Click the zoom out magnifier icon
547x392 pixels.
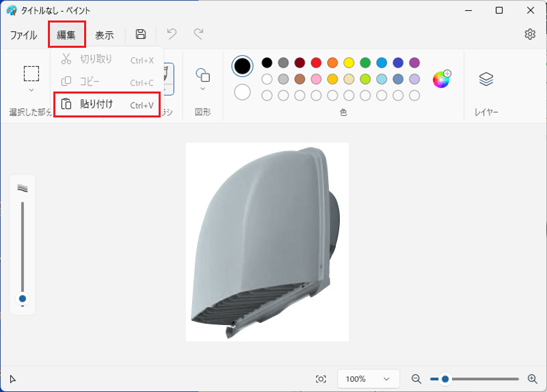(416, 379)
